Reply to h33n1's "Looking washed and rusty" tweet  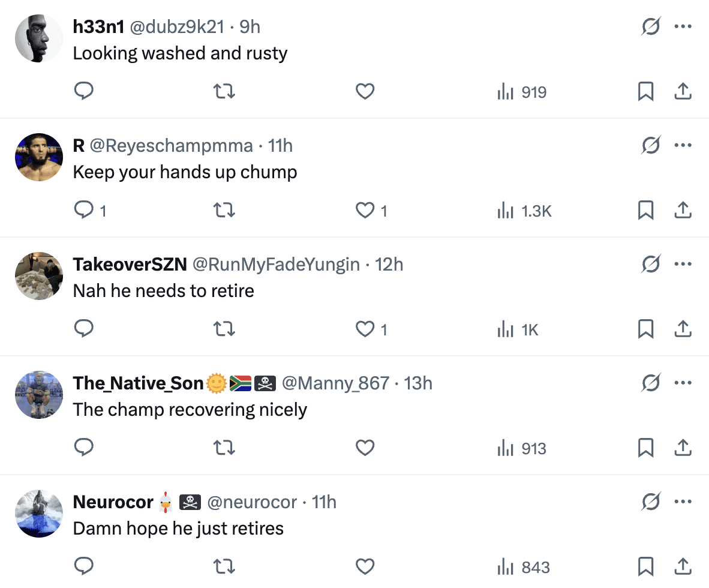click(83, 91)
